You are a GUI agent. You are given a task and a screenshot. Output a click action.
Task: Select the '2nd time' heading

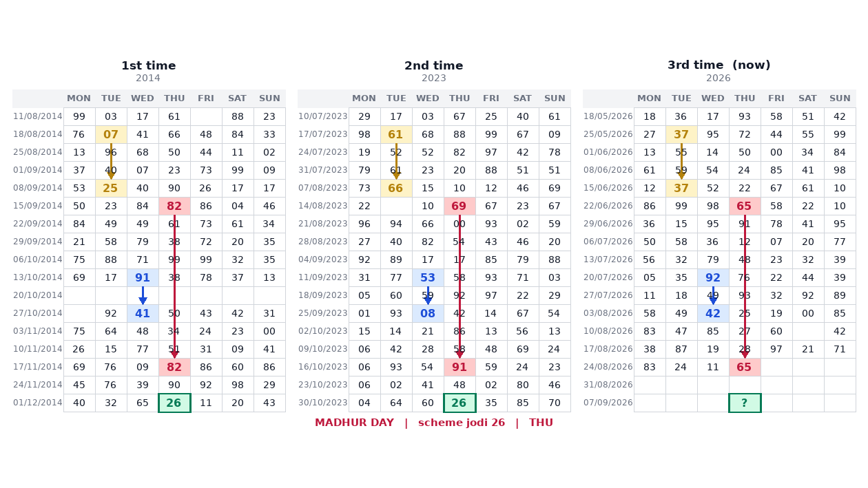tap(434, 66)
